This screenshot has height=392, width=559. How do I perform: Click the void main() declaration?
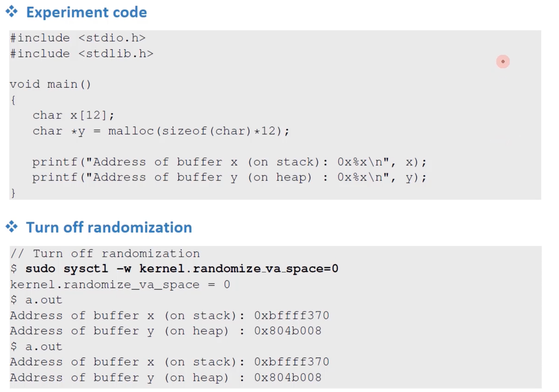[50, 84]
